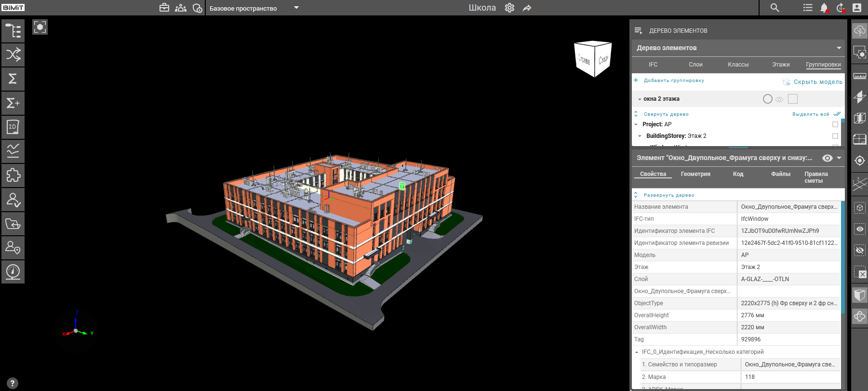Click the color square of окна 2 этажа

pyautogui.click(x=793, y=99)
